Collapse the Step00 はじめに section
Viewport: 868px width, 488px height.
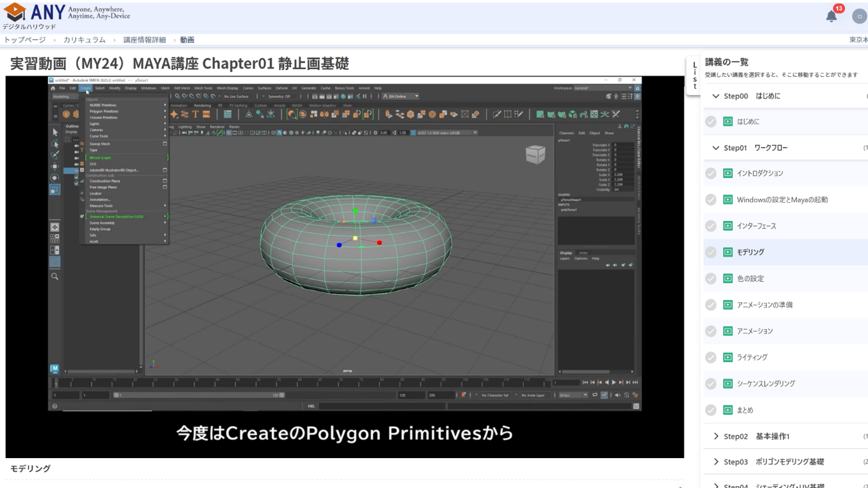716,96
